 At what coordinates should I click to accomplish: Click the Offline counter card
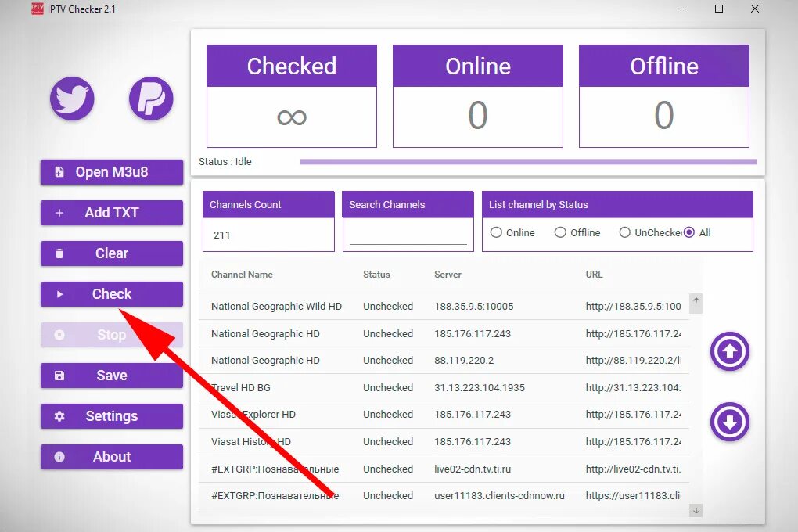pyautogui.click(x=664, y=96)
